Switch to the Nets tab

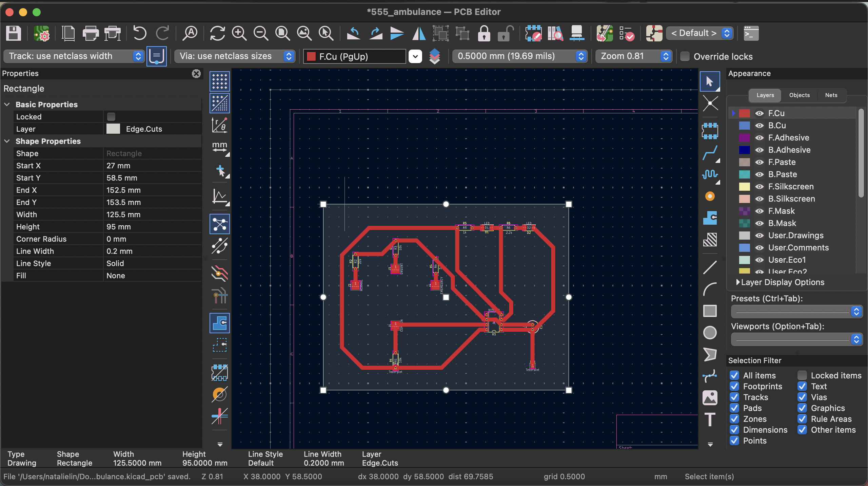(831, 95)
